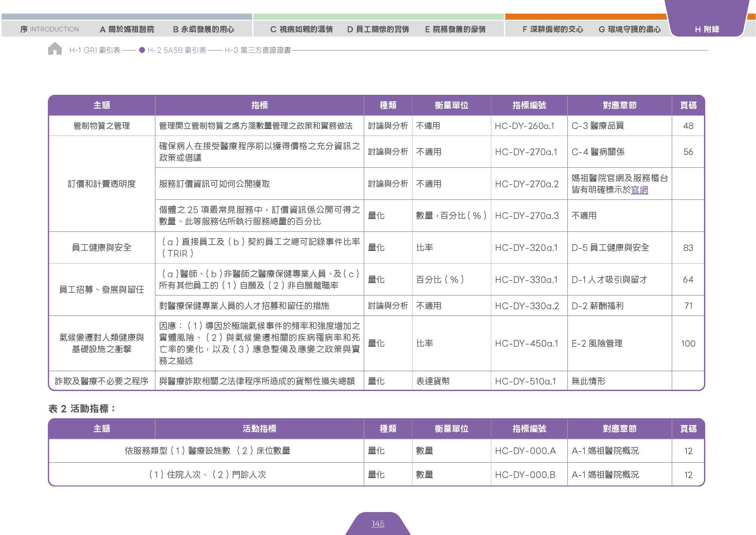Select the purple H-2 SASB bullet dot
756x535 pixels.
[142, 50]
